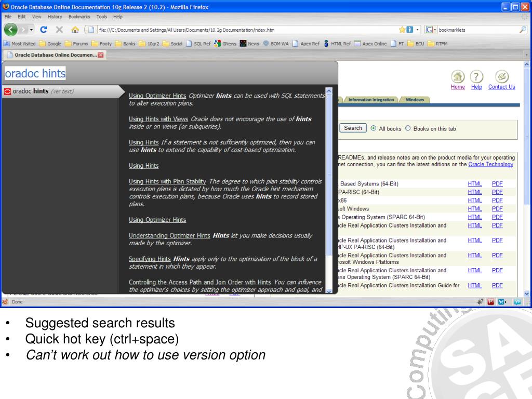Viewport: 532px width, 399px height.
Task: Open the HTML Ref bookmark
Action: click(x=337, y=44)
